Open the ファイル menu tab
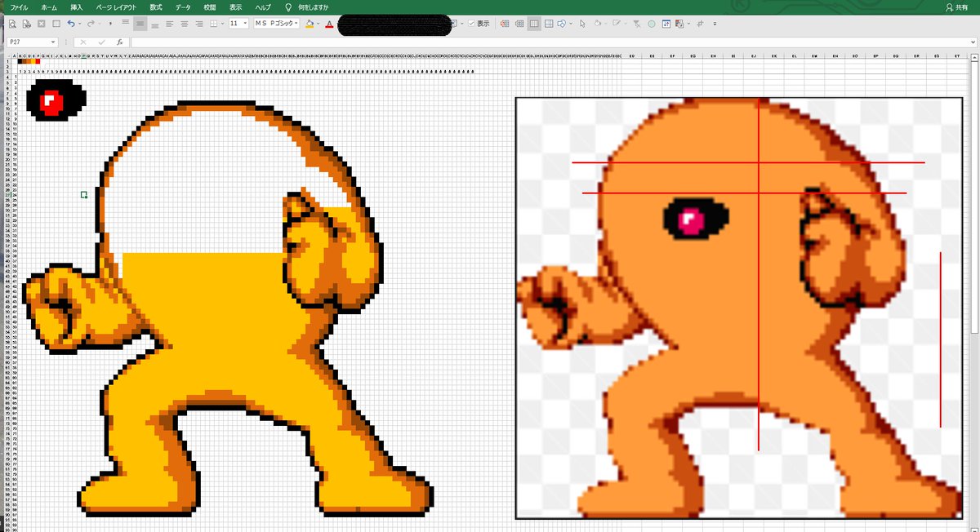Viewport: 980px width, 532px height. point(18,7)
